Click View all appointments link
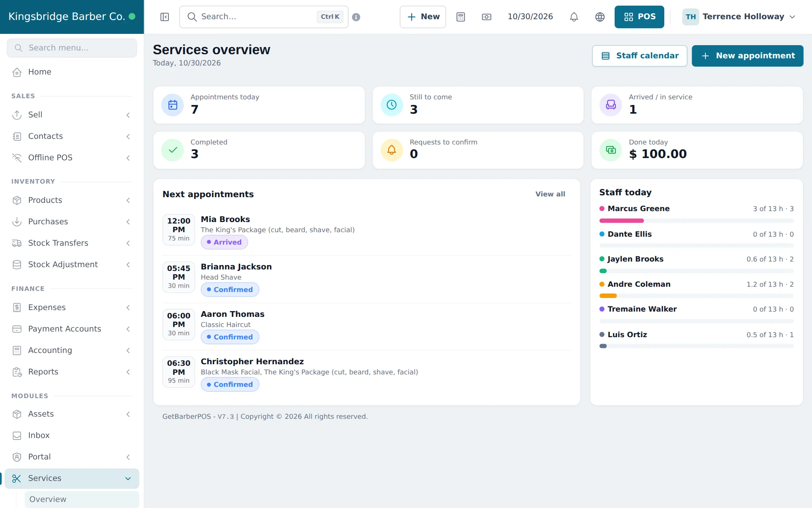 point(550,194)
